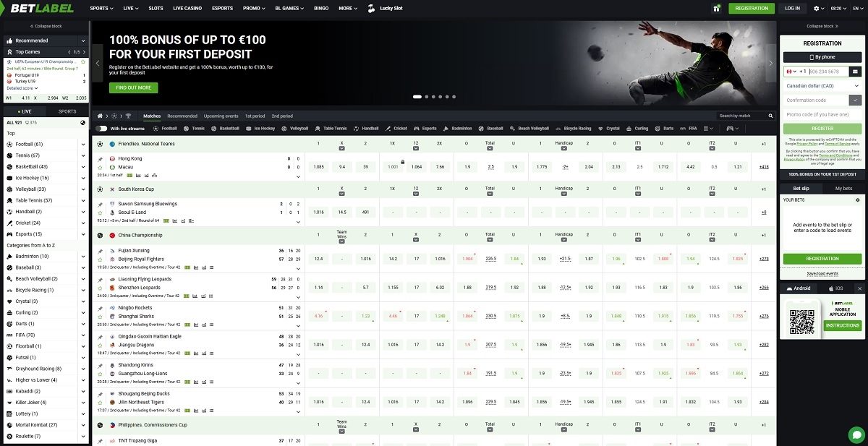
Task: Filter by Badminton in the sports filter bar
Action: click(x=457, y=128)
